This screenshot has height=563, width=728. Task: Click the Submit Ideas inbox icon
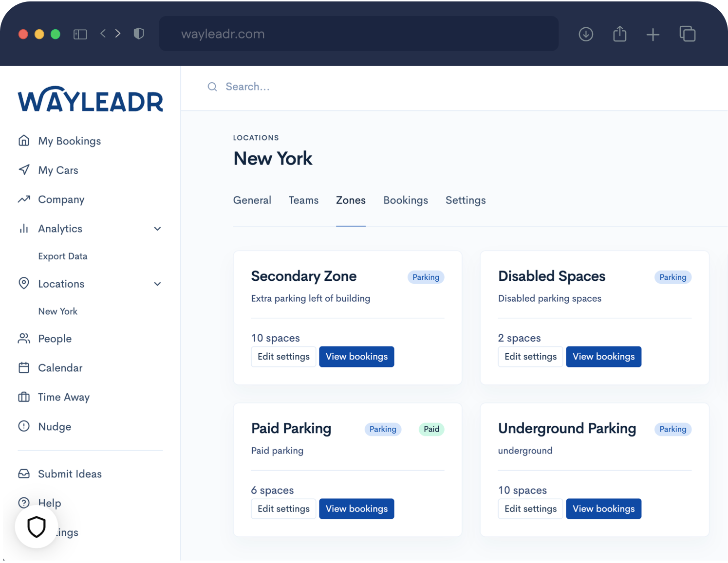[24, 473]
